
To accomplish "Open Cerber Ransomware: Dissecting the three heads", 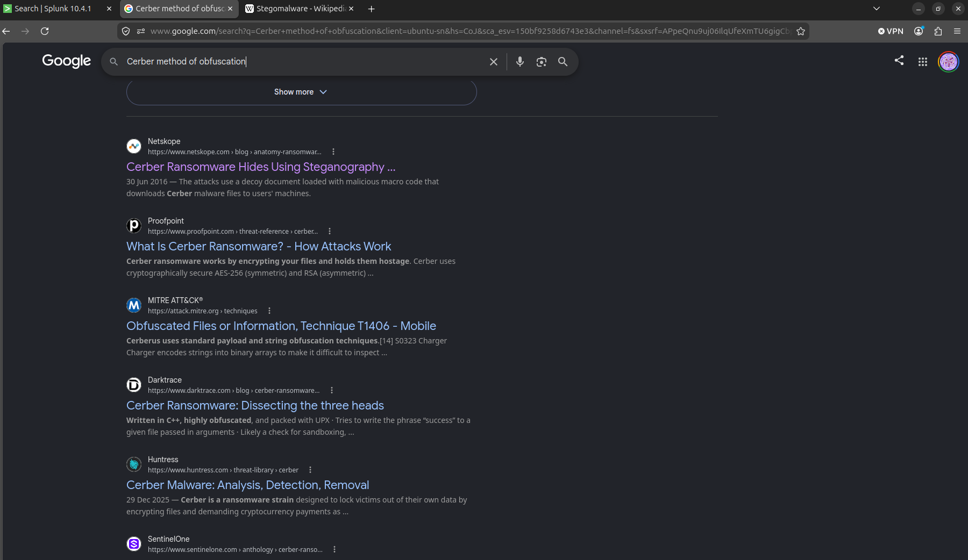I will tap(255, 406).
